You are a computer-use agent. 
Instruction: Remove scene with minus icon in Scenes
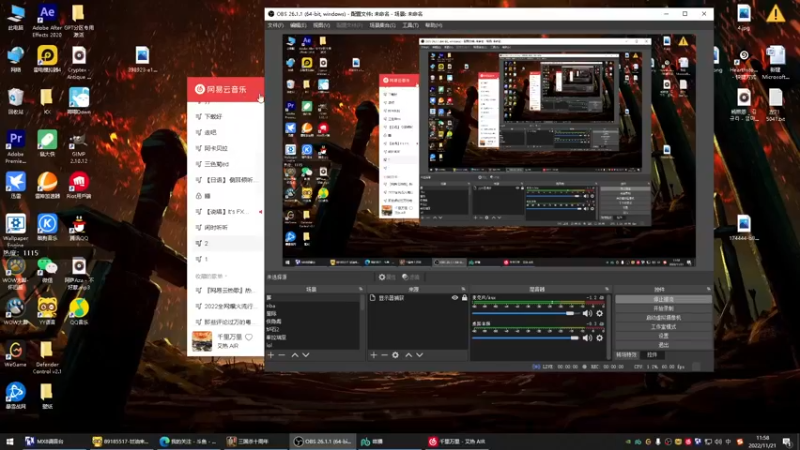282,355
